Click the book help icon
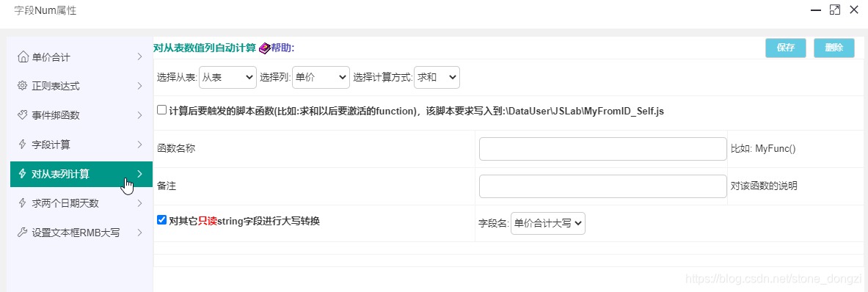 (x=264, y=48)
